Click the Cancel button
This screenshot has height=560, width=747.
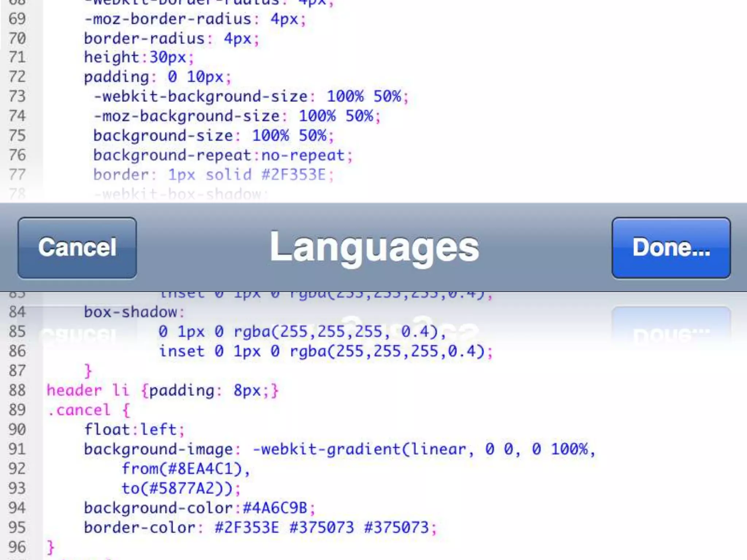pos(77,248)
